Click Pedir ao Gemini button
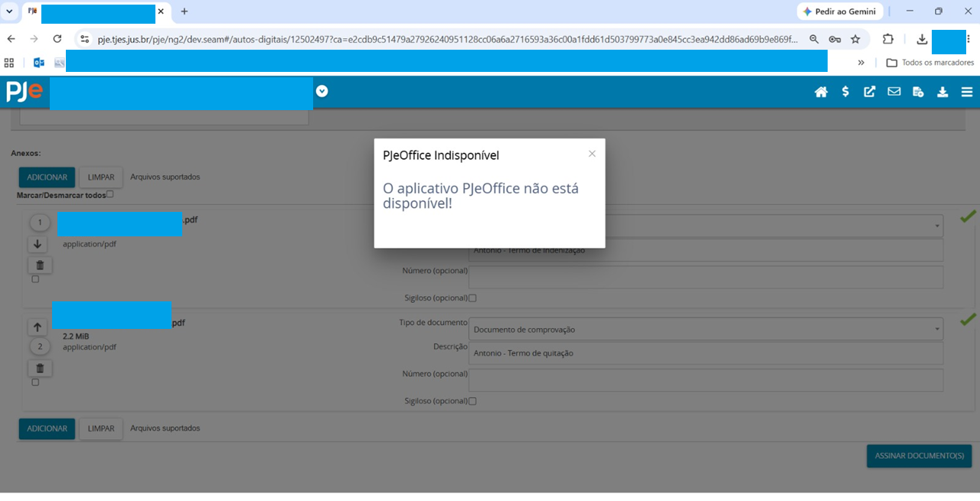This screenshot has width=980, height=501. coord(840,11)
